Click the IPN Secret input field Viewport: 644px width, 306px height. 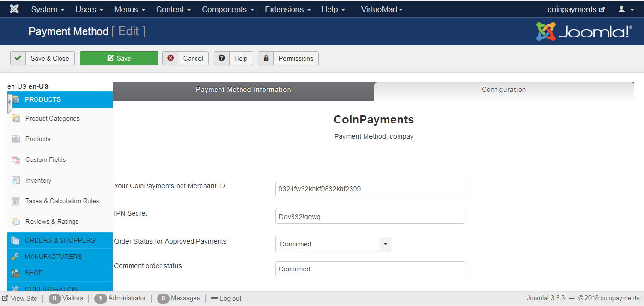(x=370, y=217)
